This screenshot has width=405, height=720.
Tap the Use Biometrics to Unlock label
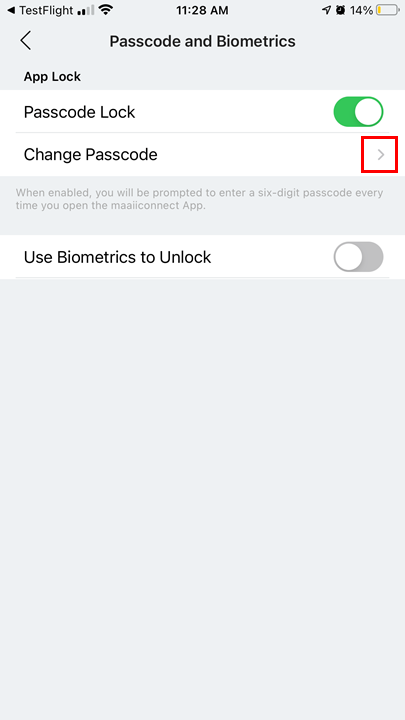[118, 257]
